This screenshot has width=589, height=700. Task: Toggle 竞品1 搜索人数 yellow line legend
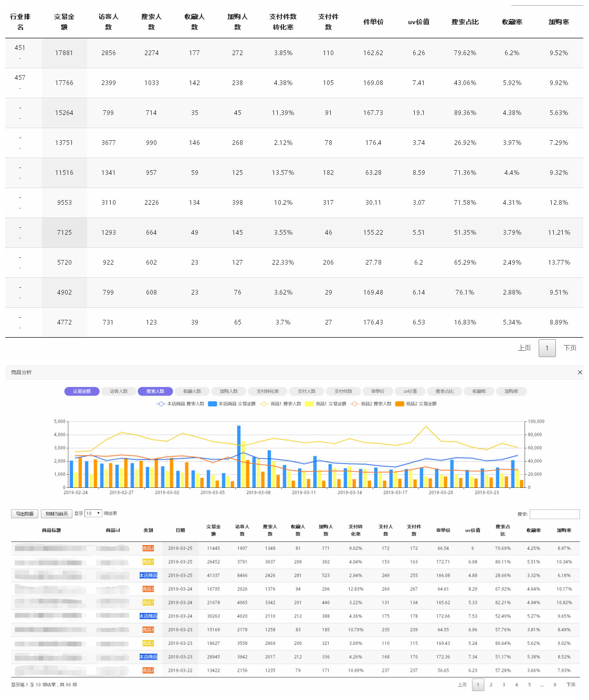[x=264, y=404]
